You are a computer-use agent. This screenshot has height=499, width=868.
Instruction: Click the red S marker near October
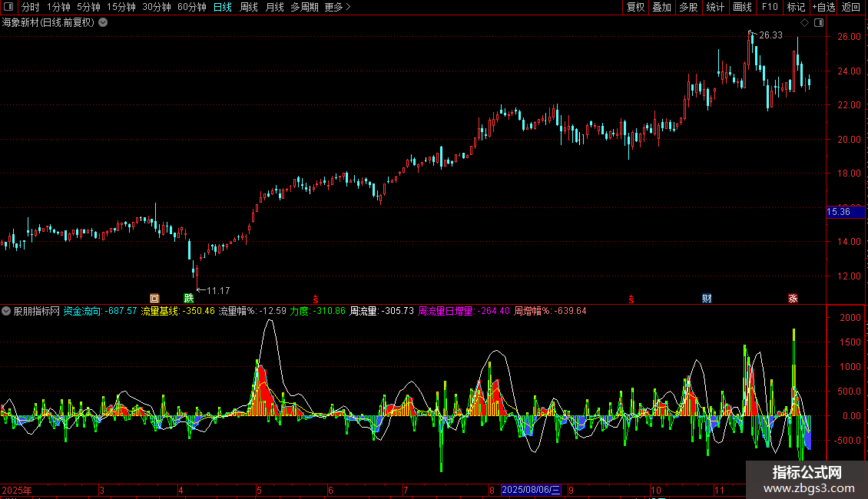pos(631,299)
